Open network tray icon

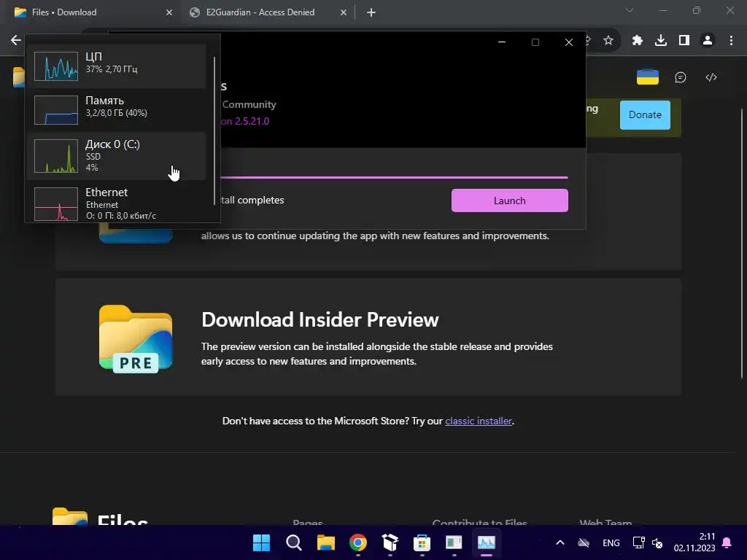pyautogui.click(x=638, y=542)
